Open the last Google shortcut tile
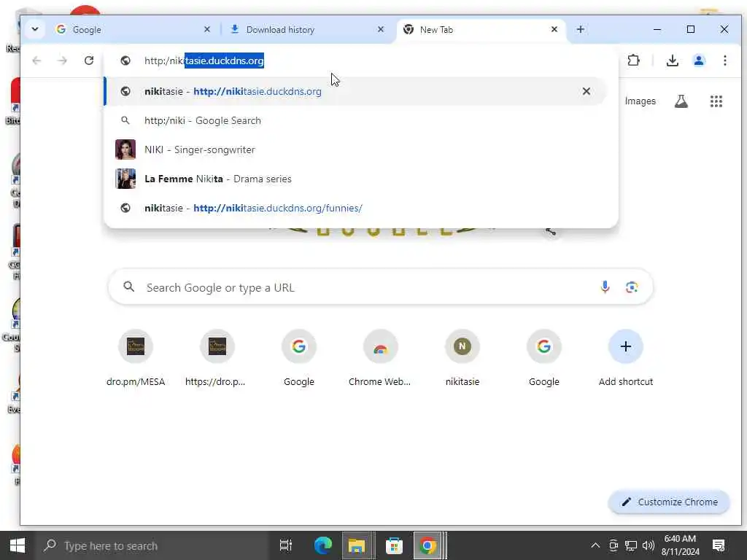Image resolution: width=747 pixels, height=560 pixels. [x=543, y=358]
